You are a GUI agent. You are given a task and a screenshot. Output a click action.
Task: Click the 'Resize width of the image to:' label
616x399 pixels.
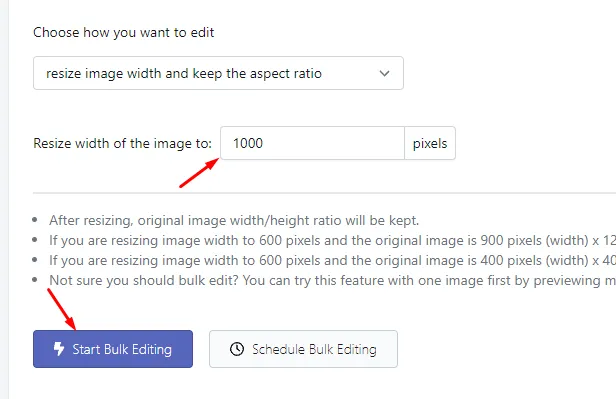tap(123, 143)
